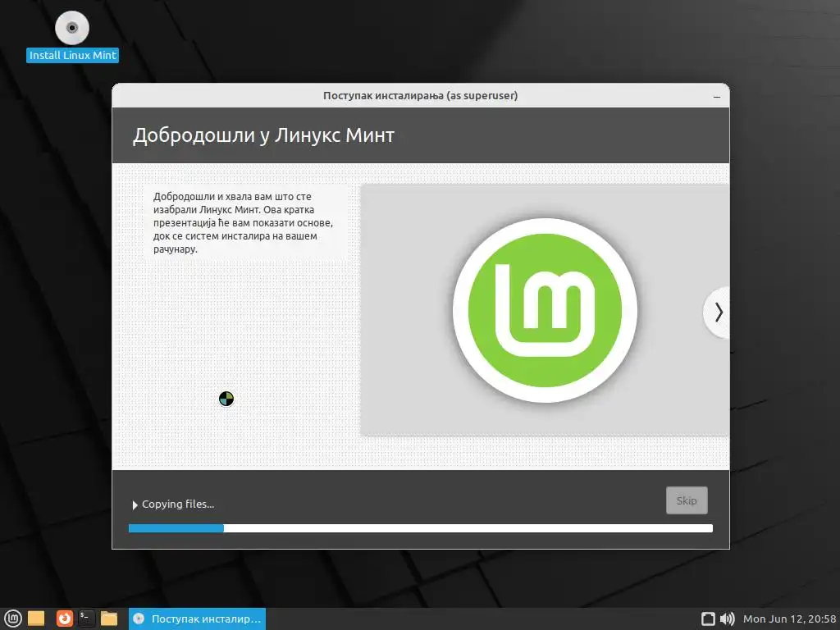
Task: Click the welcome paragraph text
Action: pyautogui.click(x=243, y=223)
